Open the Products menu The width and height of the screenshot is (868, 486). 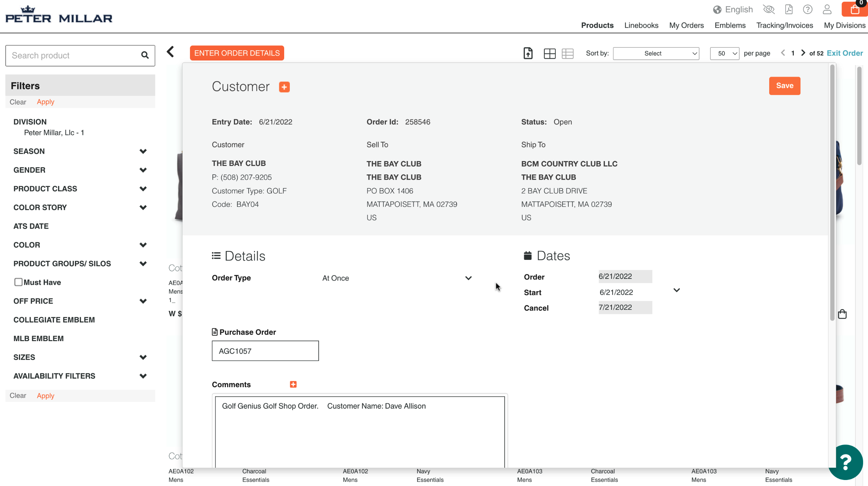pyautogui.click(x=597, y=25)
